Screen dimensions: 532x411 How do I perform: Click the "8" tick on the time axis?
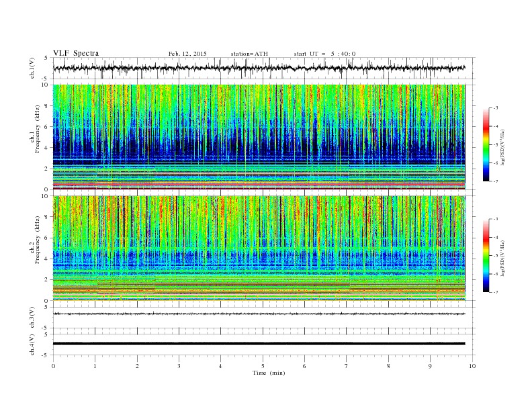point(388,366)
